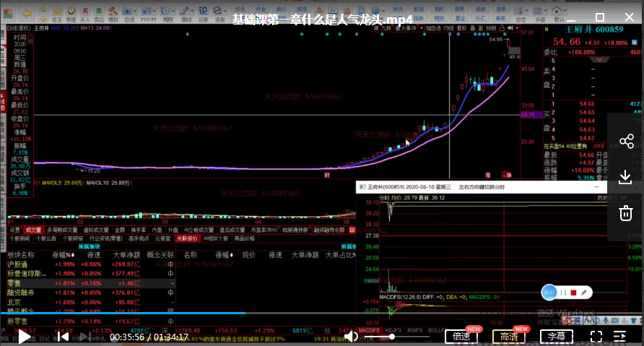The width and height of the screenshot is (644, 346).
Task: Click the 零售 sector row
Action: [x=16, y=283]
